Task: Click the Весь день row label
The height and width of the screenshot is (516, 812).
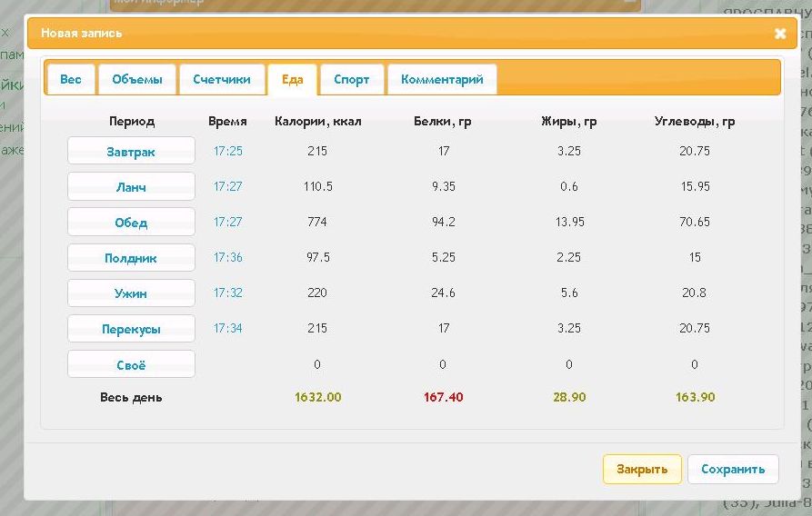Action: (131, 398)
